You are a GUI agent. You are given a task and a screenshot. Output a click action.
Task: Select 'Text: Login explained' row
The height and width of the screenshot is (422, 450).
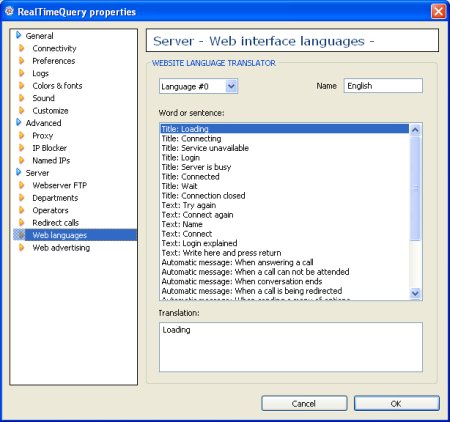(x=285, y=243)
